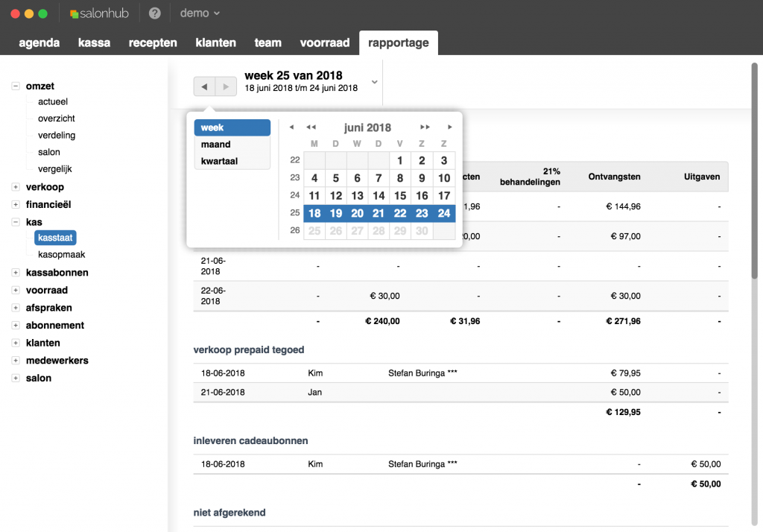Screen dimensions: 763x532
Task: Advance to juli with single right arrow
Action: click(449, 127)
